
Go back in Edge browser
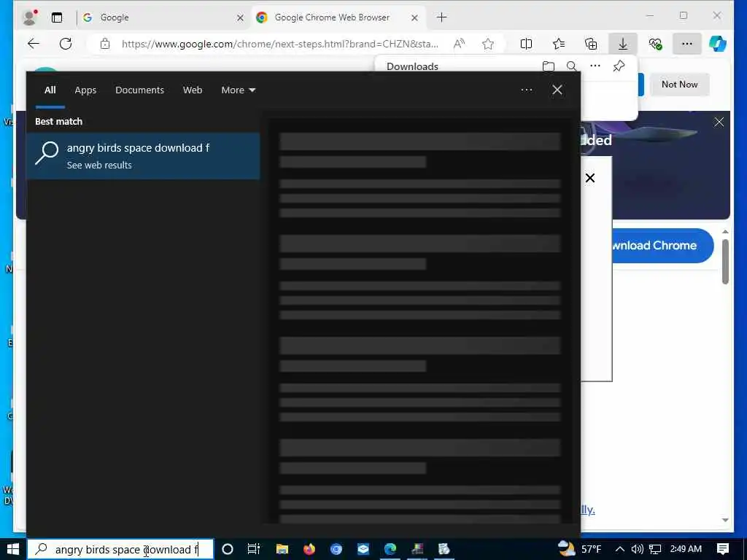pyautogui.click(x=34, y=44)
